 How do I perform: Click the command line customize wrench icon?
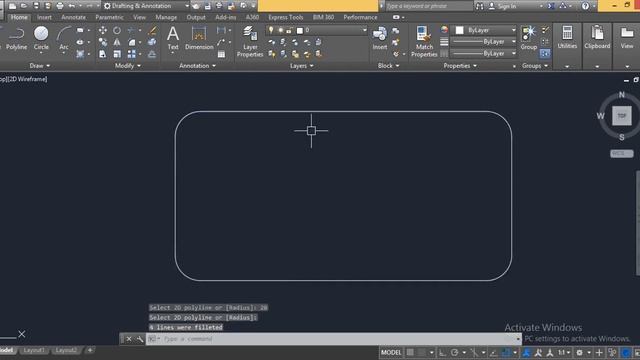(140, 339)
